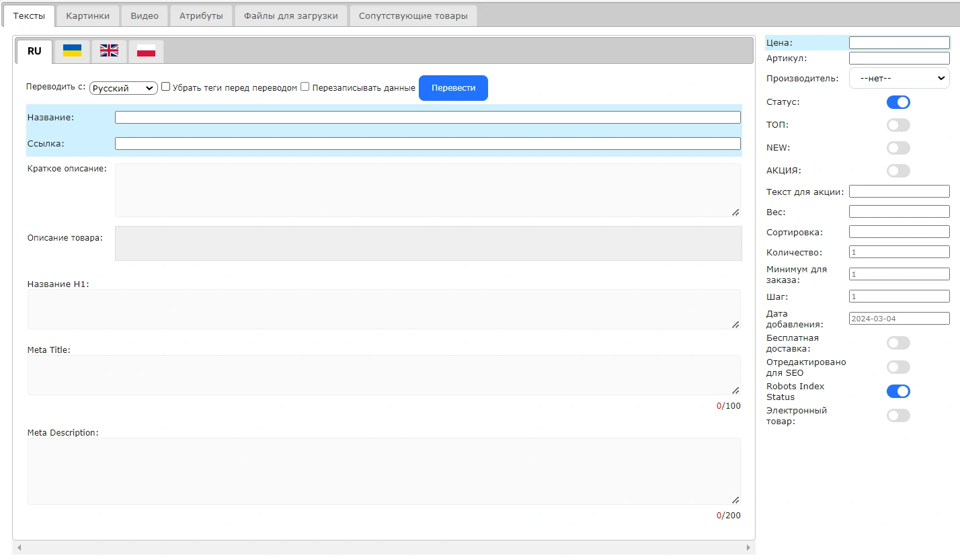Click the horizontal scrollbar's right arrow
This screenshot has width=960, height=560.
click(748, 548)
